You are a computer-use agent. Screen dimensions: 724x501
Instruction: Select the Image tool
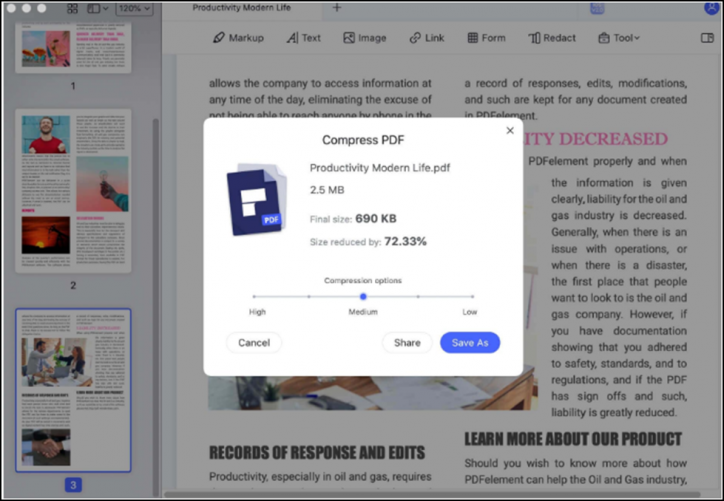tap(365, 38)
